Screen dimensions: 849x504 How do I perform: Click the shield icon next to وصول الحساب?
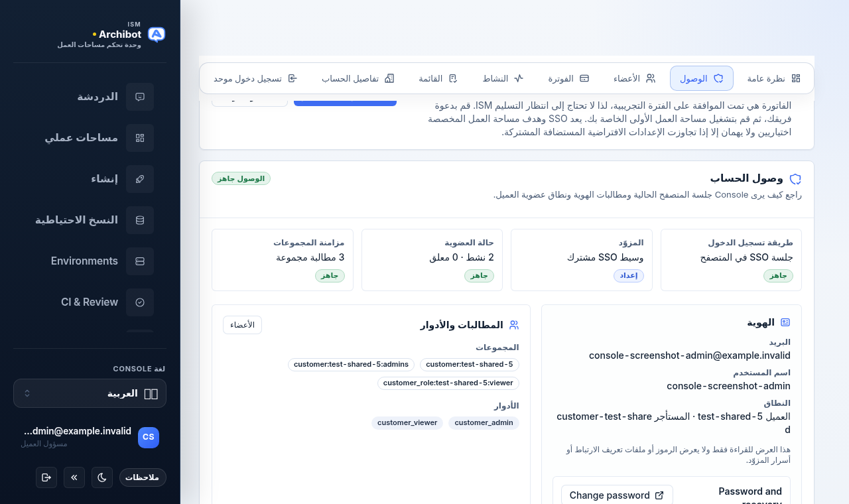tap(795, 179)
